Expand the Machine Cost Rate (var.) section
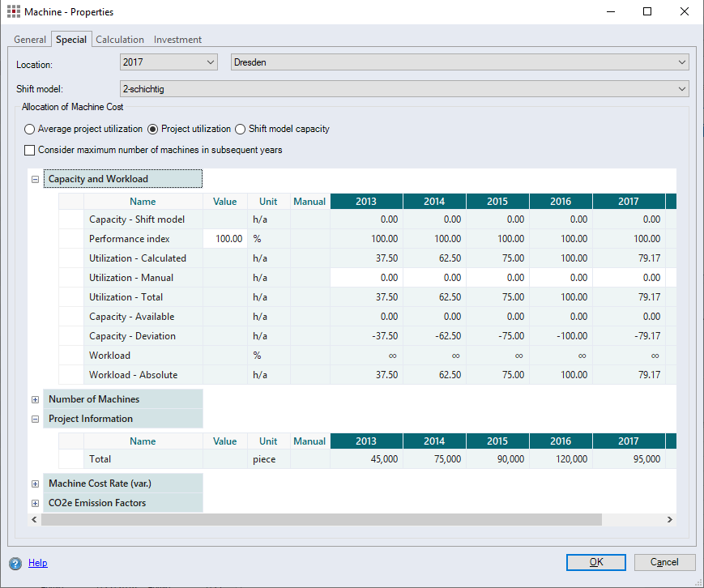The width and height of the screenshot is (704, 588). [x=35, y=484]
